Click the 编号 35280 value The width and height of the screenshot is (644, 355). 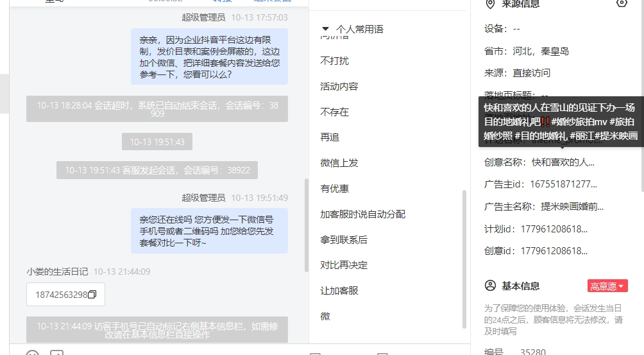(533, 352)
